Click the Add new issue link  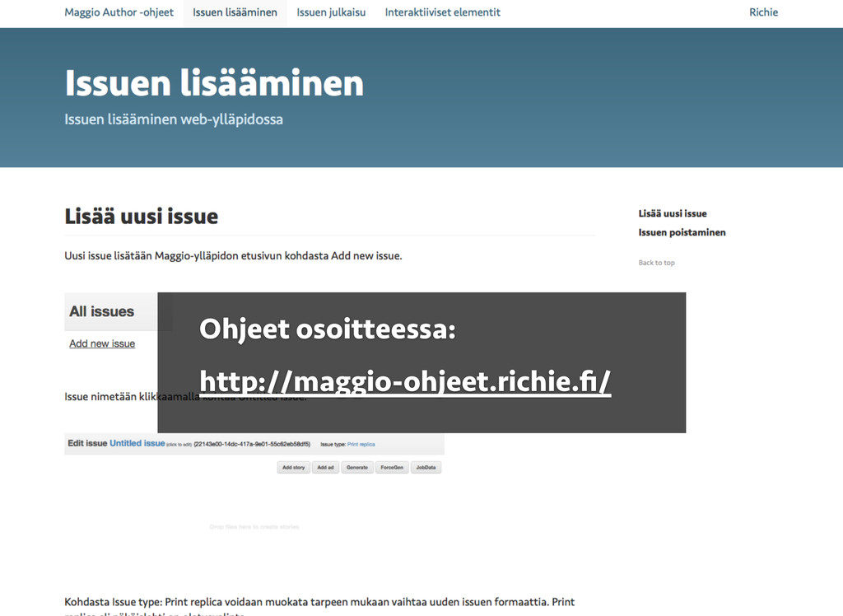[102, 343]
